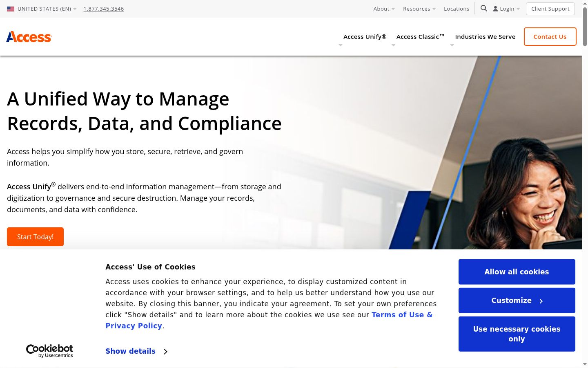The width and height of the screenshot is (588, 368).
Task: Click the Contact Us button
Action: 550,37
